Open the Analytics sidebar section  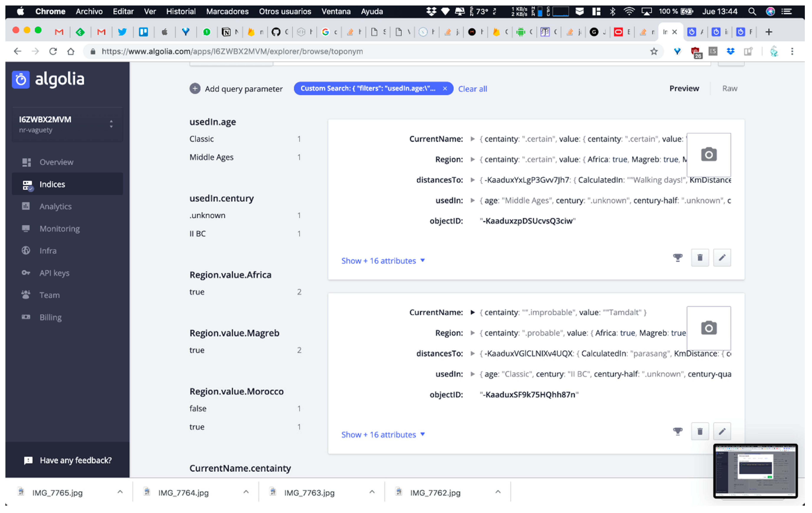coord(55,207)
